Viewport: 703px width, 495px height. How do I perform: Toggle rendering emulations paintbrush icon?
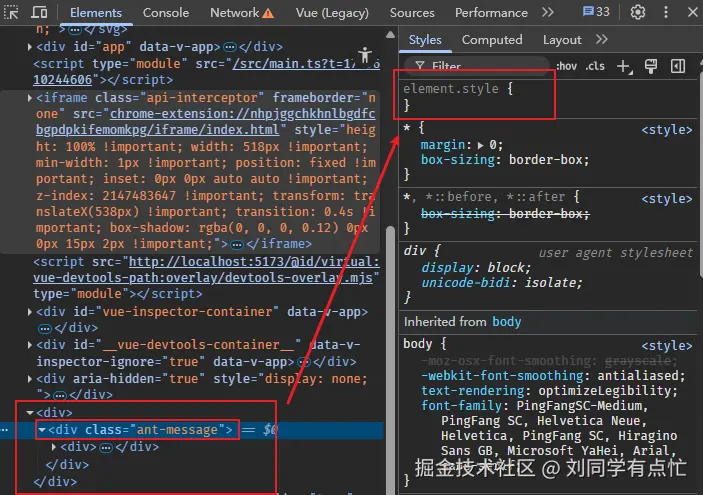click(651, 66)
